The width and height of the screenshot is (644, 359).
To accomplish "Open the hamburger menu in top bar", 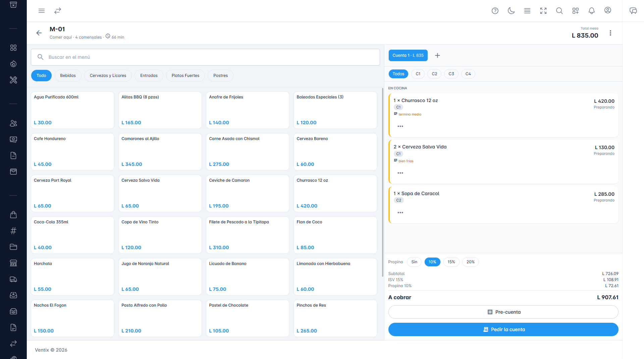I will coord(42,11).
